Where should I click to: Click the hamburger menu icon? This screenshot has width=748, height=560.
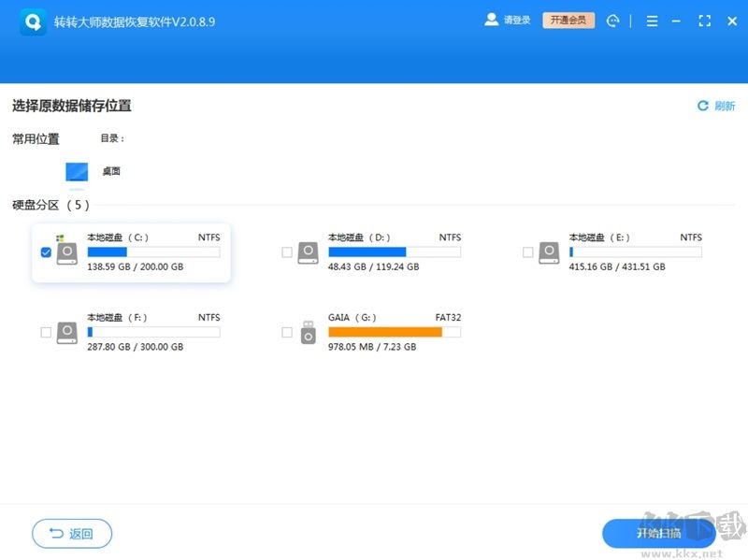click(x=652, y=21)
